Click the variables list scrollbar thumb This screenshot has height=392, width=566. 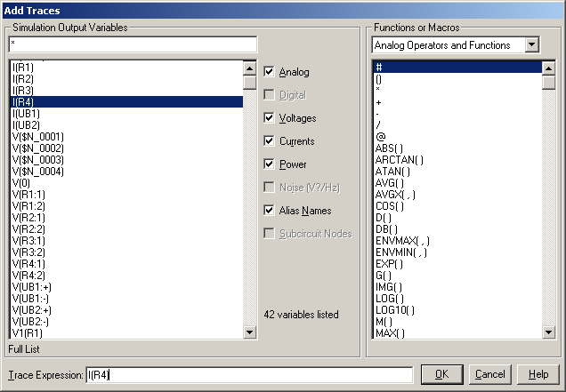[250, 82]
